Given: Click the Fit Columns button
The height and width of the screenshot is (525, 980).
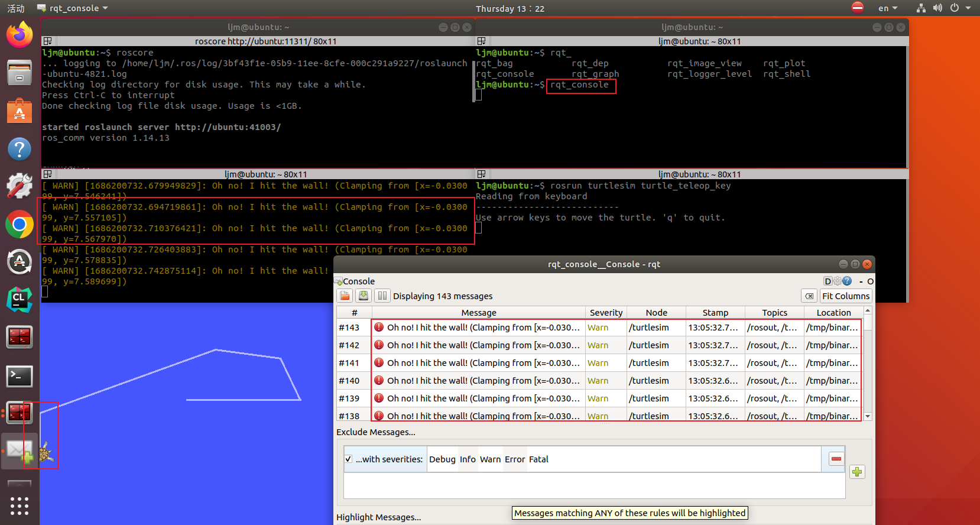Looking at the screenshot, I should point(846,296).
